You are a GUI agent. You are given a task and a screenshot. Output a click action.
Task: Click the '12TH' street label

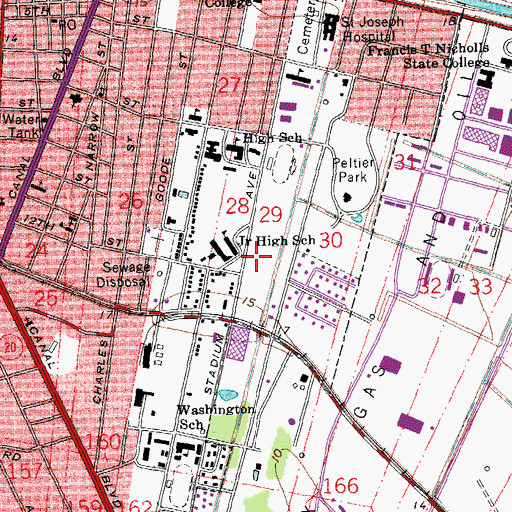tap(39, 222)
